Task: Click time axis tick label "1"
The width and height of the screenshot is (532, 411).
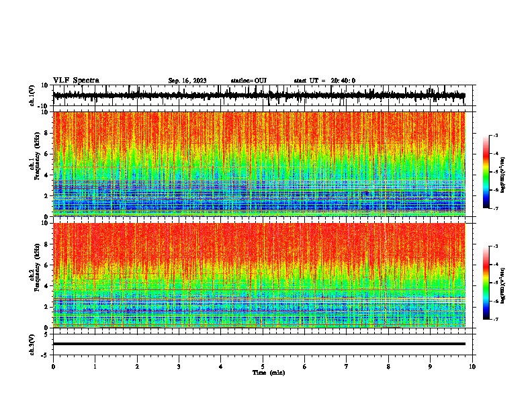Action: (95, 367)
